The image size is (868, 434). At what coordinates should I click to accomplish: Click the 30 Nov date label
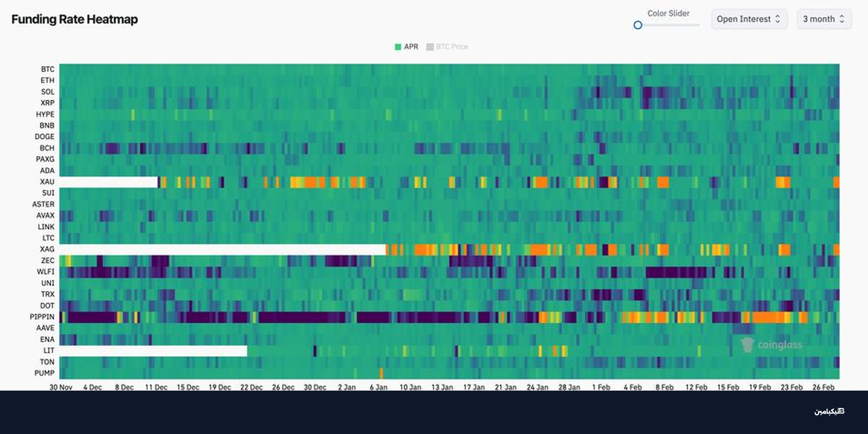click(x=61, y=387)
